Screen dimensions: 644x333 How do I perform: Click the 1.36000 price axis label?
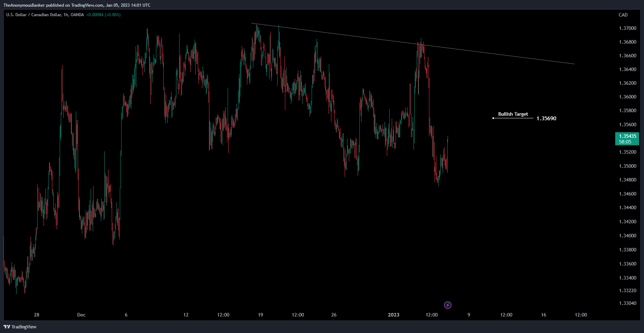coord(627,97)
